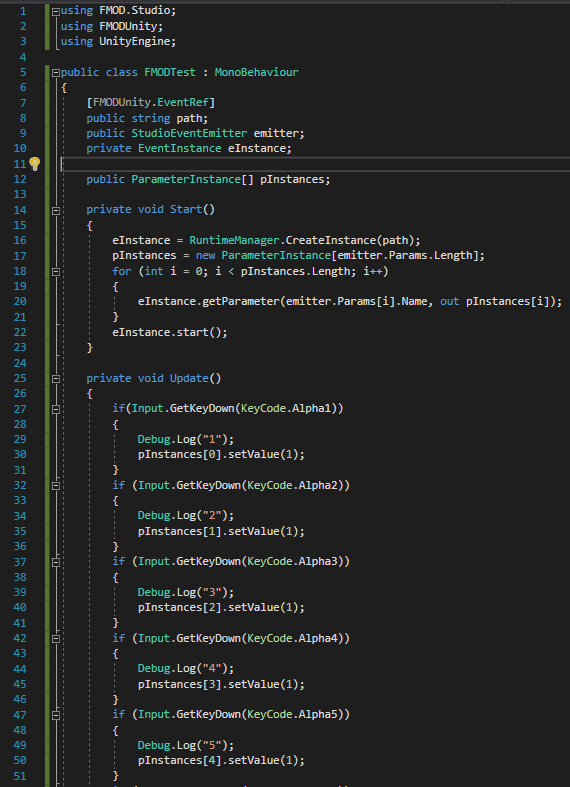570x787 pixels.
Task: Collapse the Alpha1 if-statement block
Action: click(x=56, y=410)
